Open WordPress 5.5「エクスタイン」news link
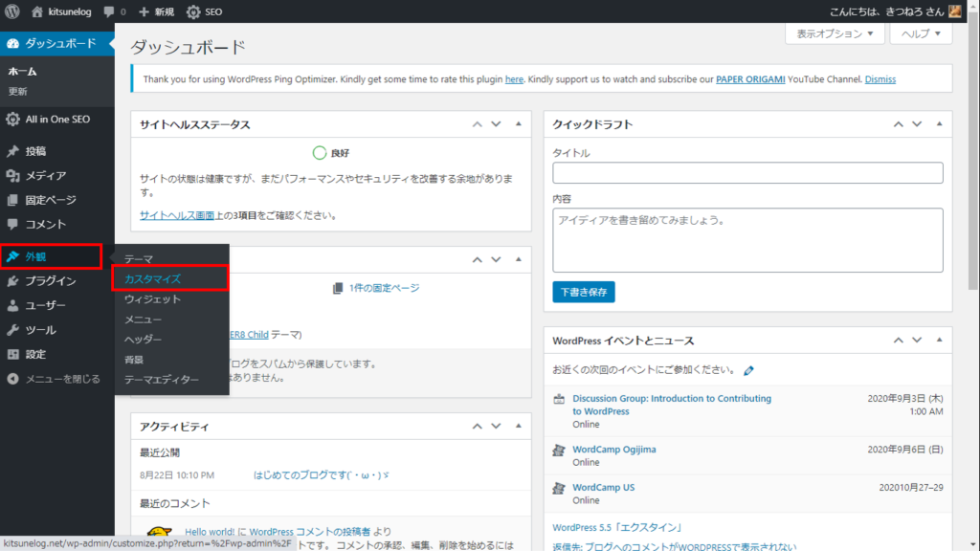 (x=617, y=528)
